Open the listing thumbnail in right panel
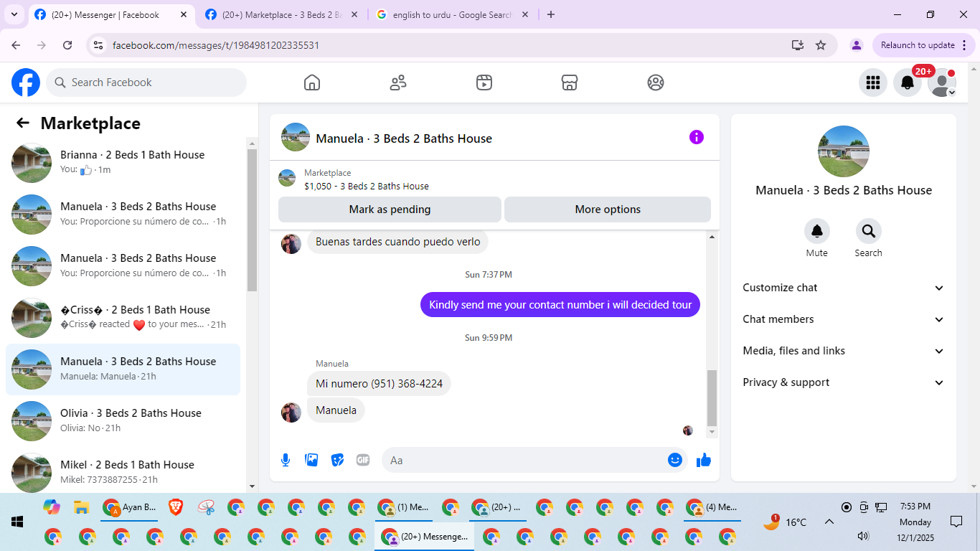The image size is (980, 551). pyautogui.click(x=844, y=151)
